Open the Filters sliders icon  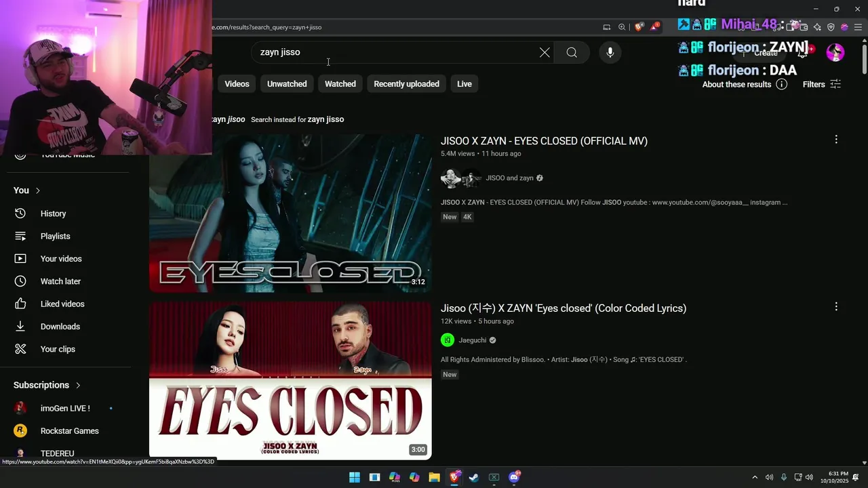click(835, 84)
